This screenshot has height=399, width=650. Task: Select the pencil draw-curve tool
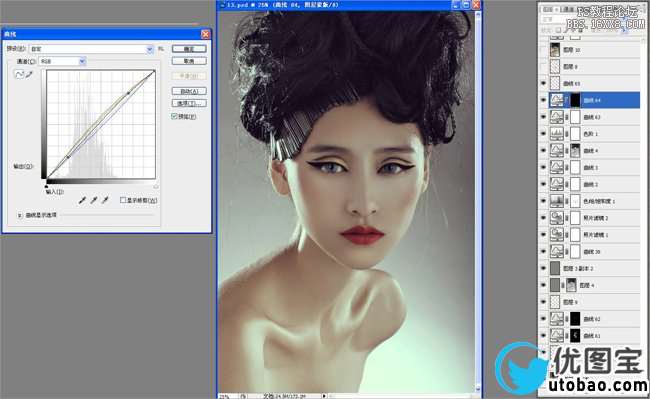click(29, 75)
